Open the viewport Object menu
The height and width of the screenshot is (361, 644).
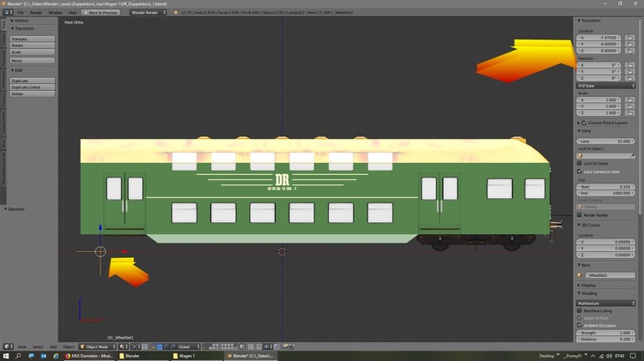point(68,347)
